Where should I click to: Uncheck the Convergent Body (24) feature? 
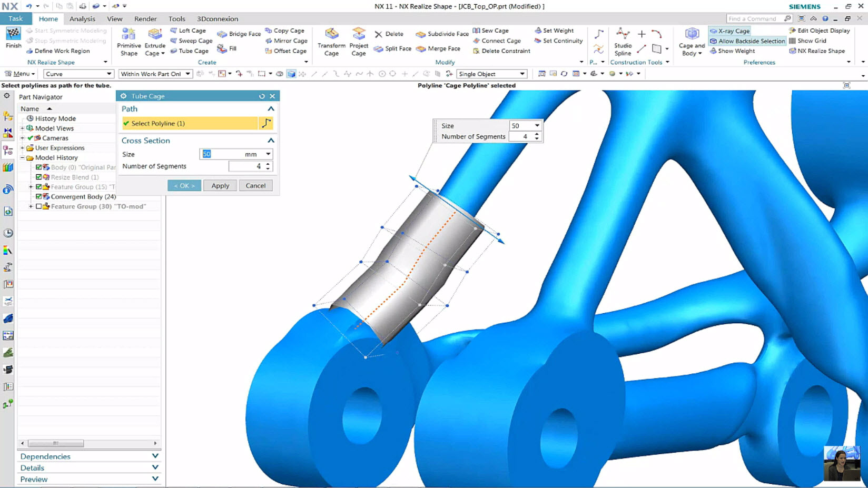pos(39,196)
